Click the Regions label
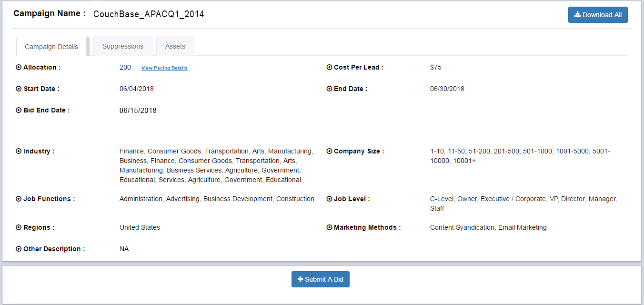The height and width of the screenshot is (305, 644). click(x=39, y=227)
